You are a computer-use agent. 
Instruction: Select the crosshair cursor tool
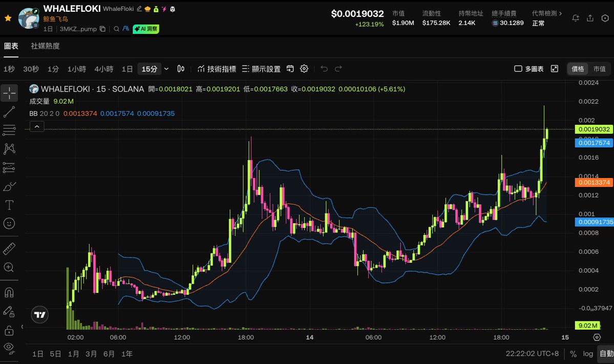coord(9,93)
